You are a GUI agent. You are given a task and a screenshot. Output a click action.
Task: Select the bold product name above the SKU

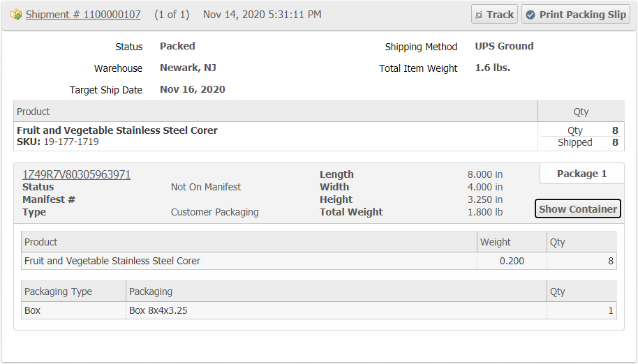pos(117,130)
